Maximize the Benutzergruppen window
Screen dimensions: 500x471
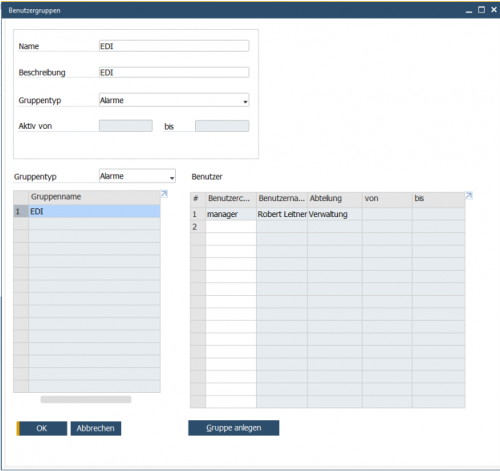point(481,10)
